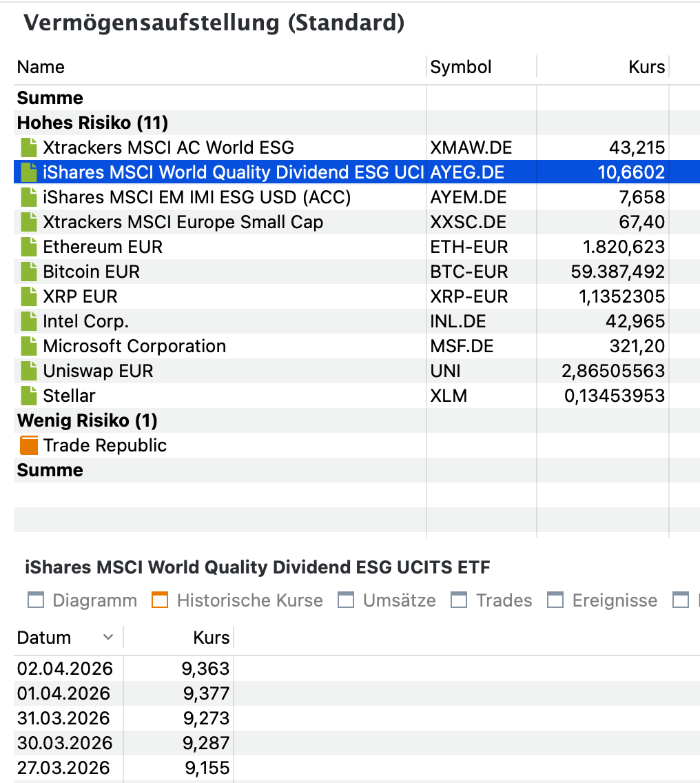The height and width of the screenshot is (783, 700).
Task: Collapse the Hohes Risiko (11) group
Action: click(92, 123)
